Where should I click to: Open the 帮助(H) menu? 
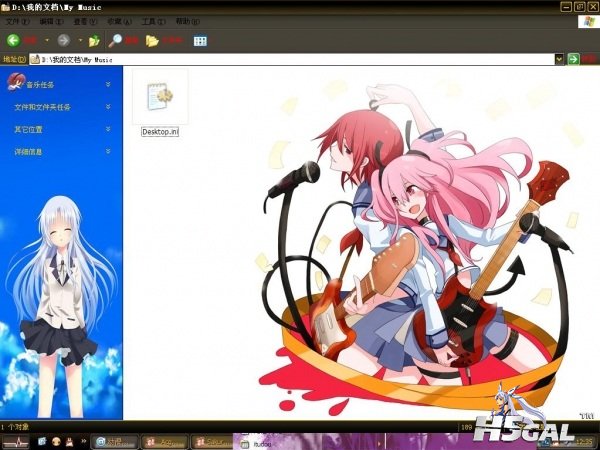(188, 21)
